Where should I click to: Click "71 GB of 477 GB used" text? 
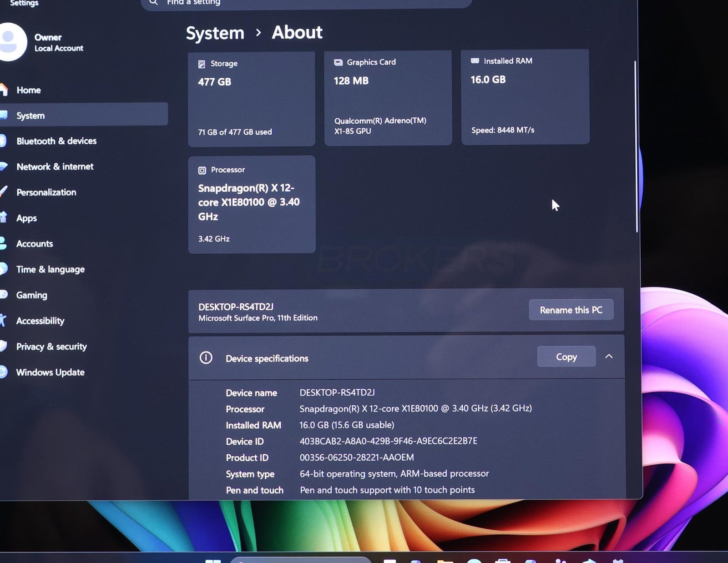pos(235,132)
